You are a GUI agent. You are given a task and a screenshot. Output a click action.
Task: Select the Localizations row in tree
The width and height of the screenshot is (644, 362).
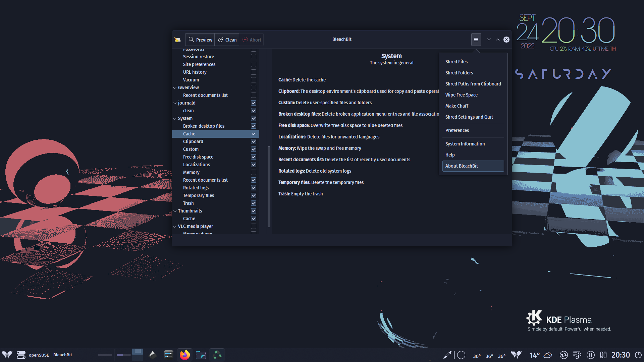[x=216, y=165]
